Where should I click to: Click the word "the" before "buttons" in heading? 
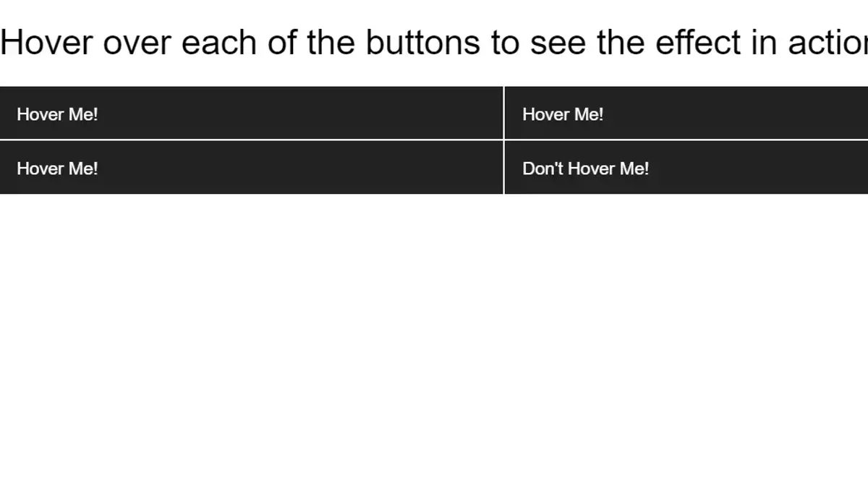[x=332, y=42]
